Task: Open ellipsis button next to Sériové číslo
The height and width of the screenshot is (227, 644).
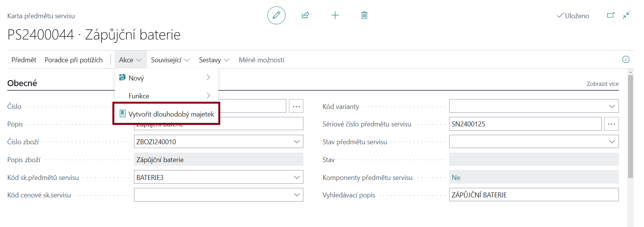Action: pyautogui.click(x=611, y=124)
